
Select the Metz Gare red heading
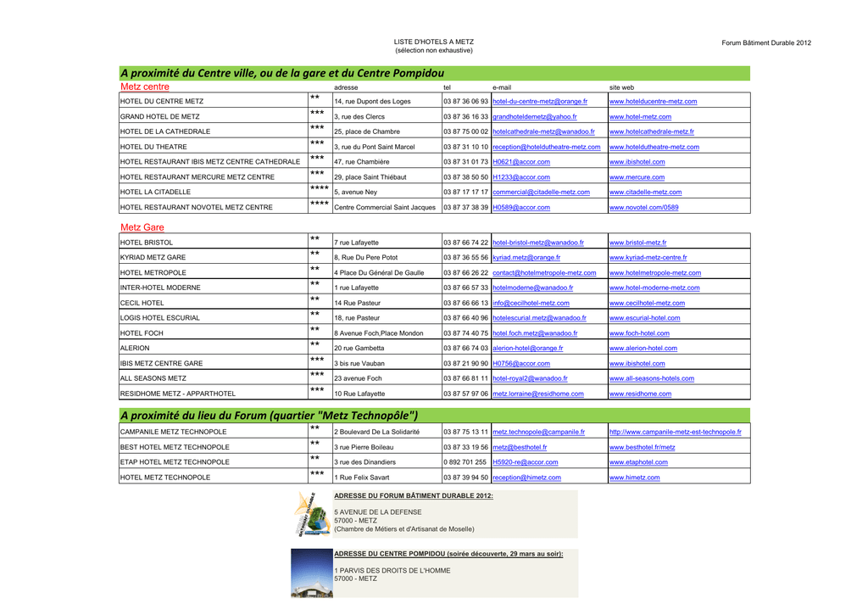tap(142, 227)
